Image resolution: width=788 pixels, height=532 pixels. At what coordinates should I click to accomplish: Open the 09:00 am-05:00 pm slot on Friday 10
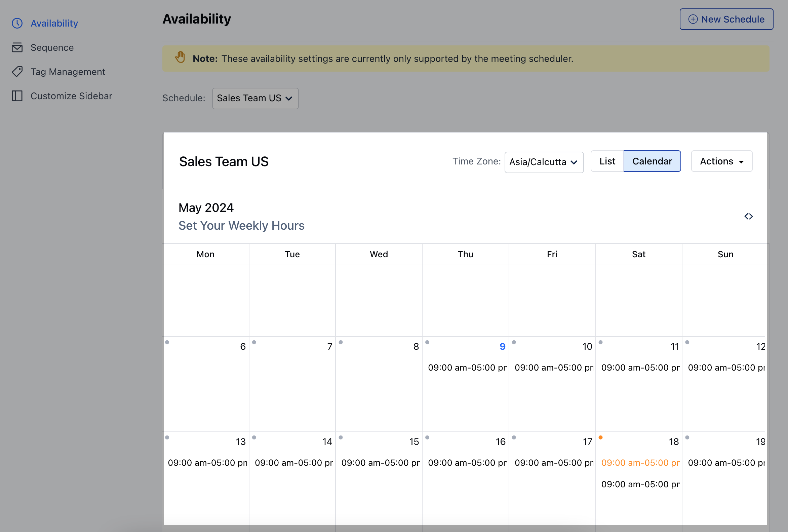coord(554,368)
